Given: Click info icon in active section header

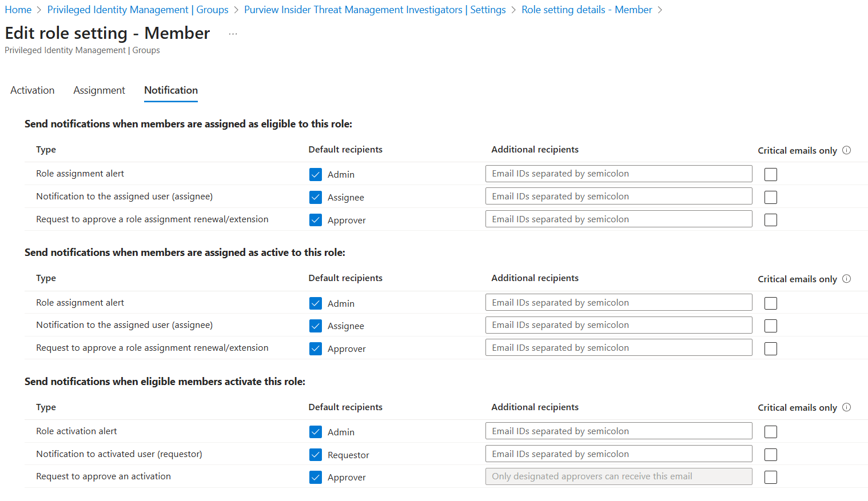Looking at the screenshot, I should pos(847,279).
